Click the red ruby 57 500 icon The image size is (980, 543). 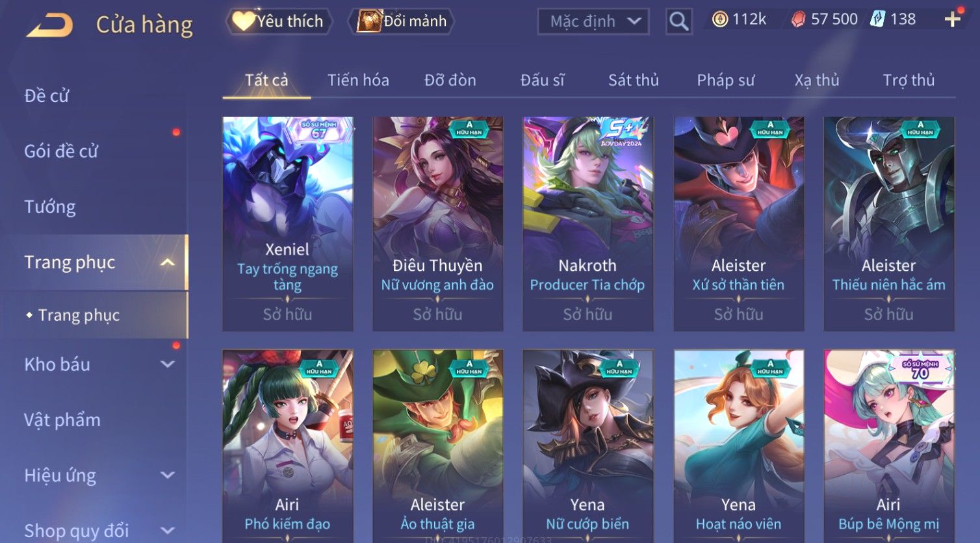tap(798, 19)
